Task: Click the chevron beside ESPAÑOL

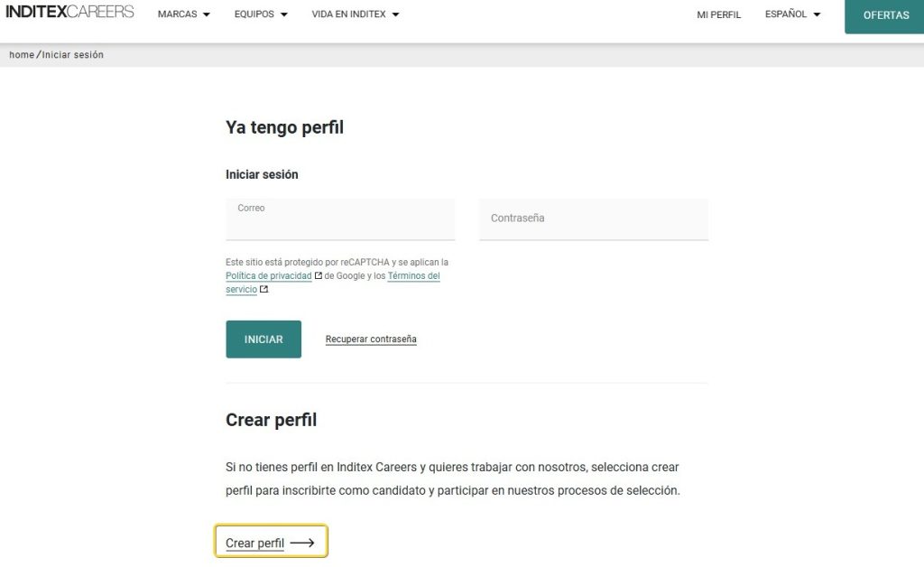Action: (817, 14)
